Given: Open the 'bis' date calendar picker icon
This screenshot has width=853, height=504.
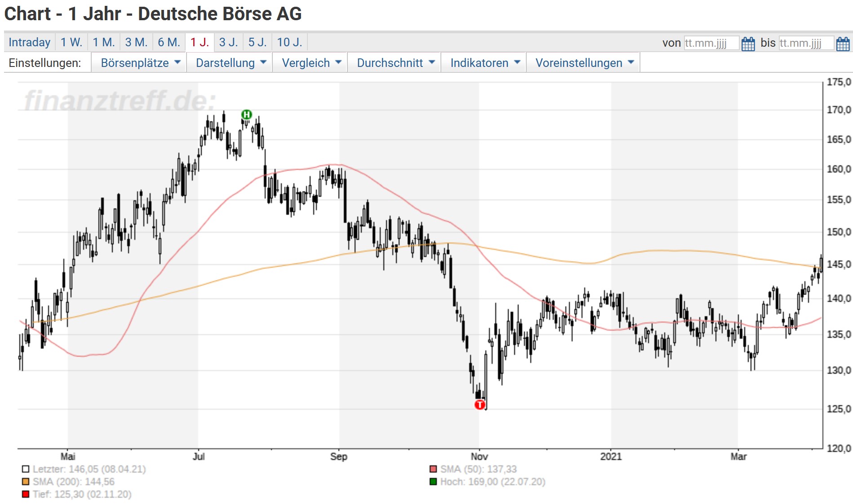Looking at the screenshot, I should pyautogui.click(x=843, y=44).
